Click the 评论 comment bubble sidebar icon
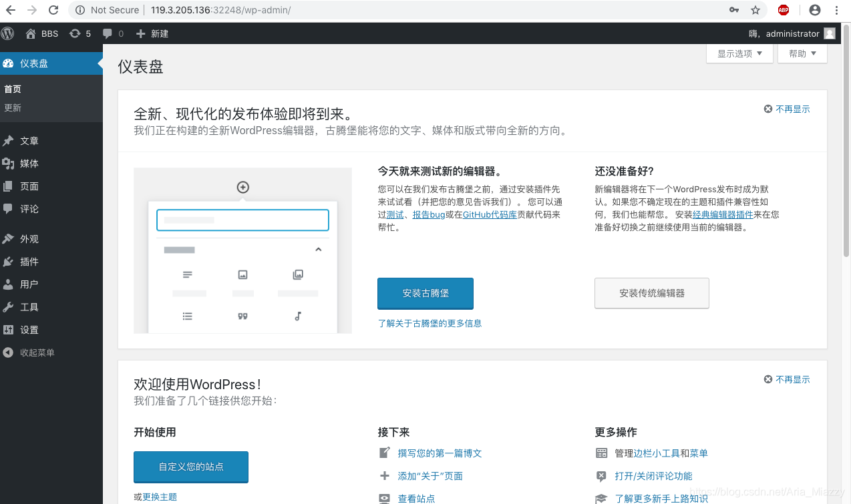This screenshot has width=851, height=504. click(8, 209)
